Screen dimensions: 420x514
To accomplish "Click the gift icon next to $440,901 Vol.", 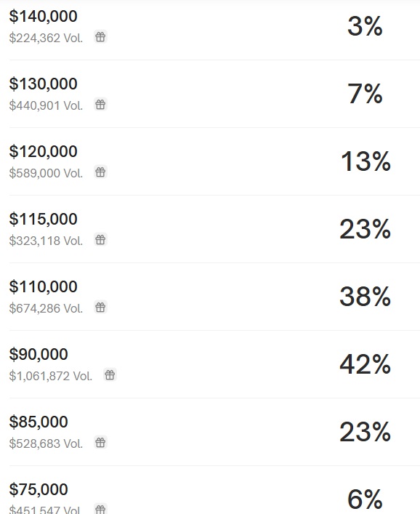I will point(100,105).
